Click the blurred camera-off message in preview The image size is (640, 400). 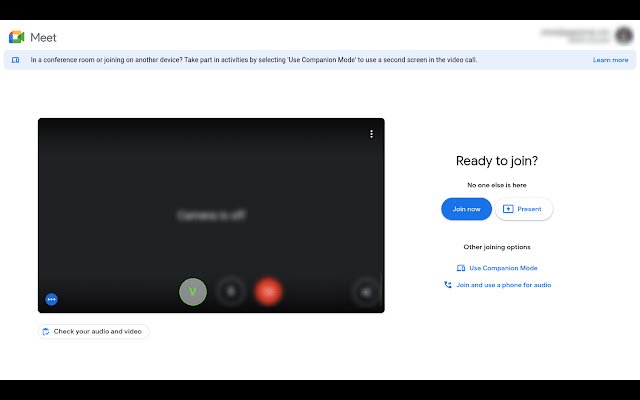(x=211, y=215)
